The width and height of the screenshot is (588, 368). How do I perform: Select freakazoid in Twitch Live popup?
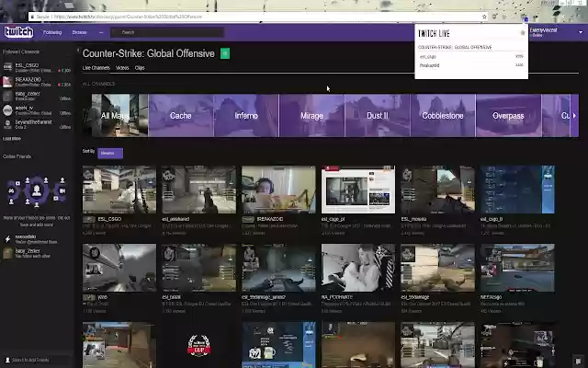471,65
